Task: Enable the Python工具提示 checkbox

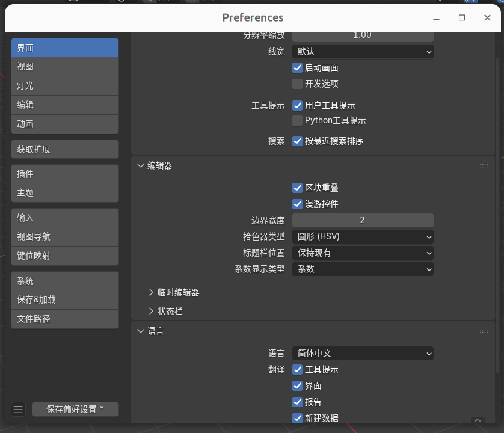Action: point(297,120)
